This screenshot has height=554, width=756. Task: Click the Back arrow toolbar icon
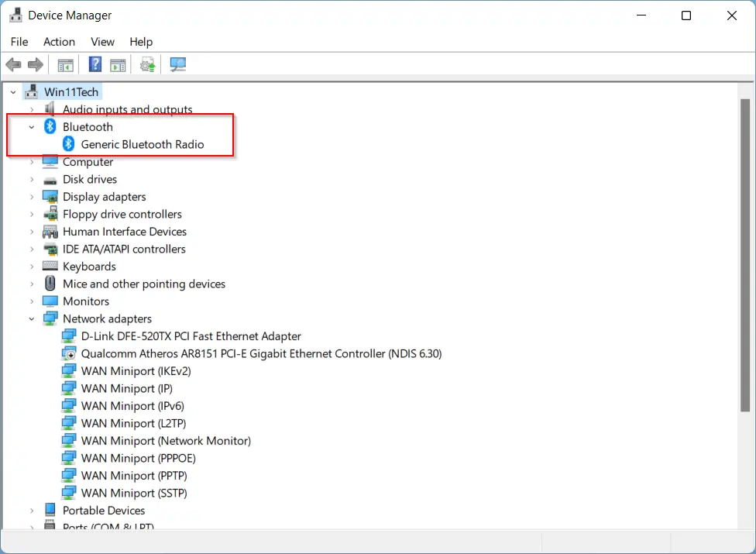click(x=13, y=64)
